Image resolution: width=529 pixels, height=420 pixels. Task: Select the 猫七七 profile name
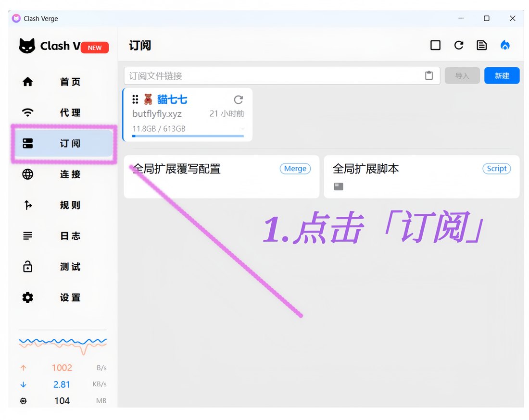[172, 99]
